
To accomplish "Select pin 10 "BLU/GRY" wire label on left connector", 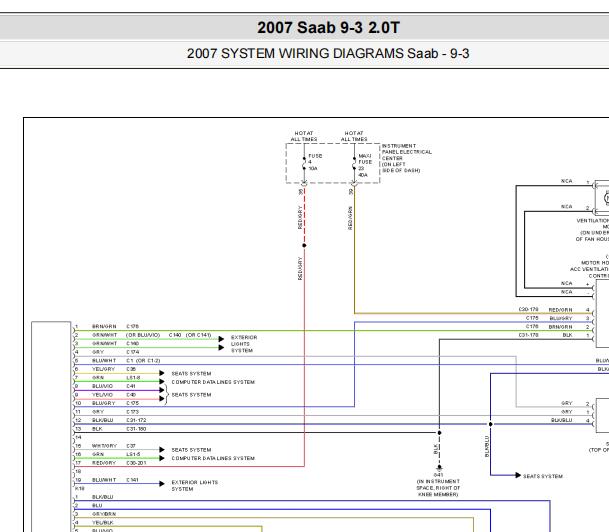I will [104, 403].
